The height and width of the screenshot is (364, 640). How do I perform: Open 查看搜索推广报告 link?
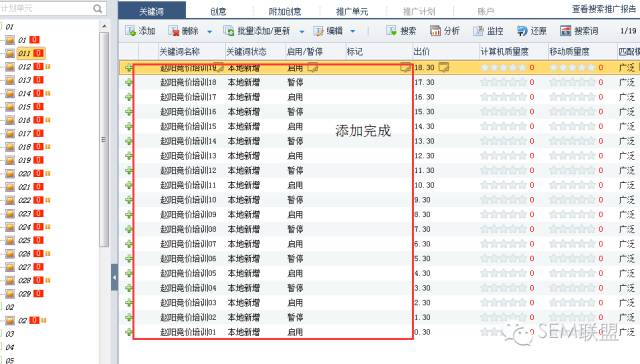coord(604,9)
